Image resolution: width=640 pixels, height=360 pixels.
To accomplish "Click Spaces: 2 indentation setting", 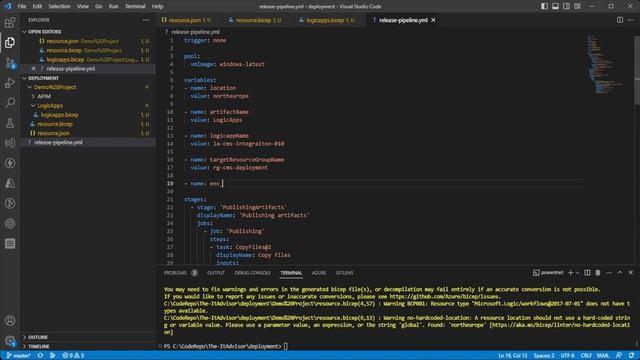I will click(x=544, y=356).
